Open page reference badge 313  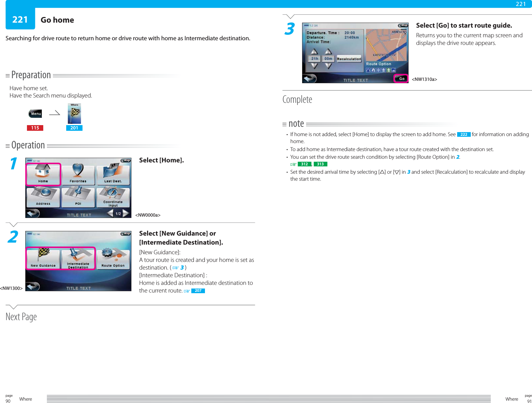click(x=320, y=164)
